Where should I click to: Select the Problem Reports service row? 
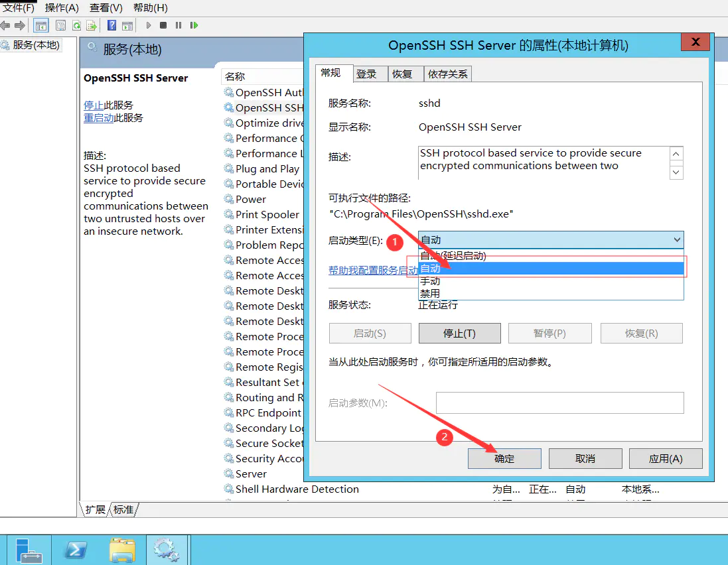(263, 245)
